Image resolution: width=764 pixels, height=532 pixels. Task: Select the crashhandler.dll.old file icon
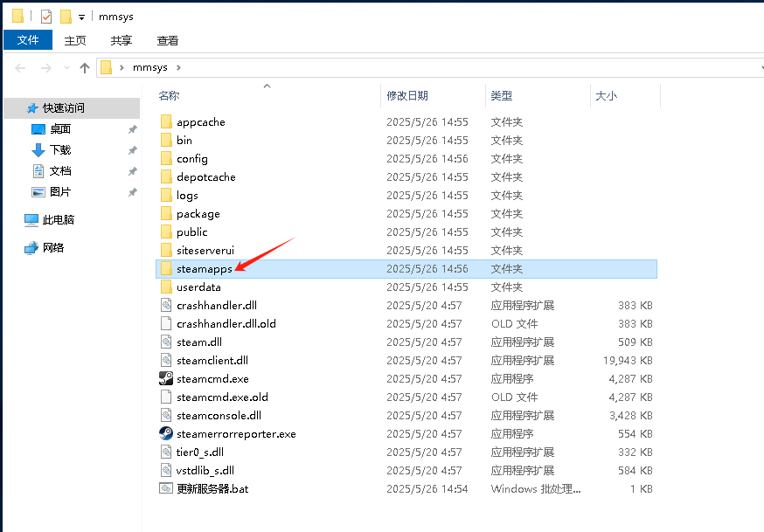(166, 324)
